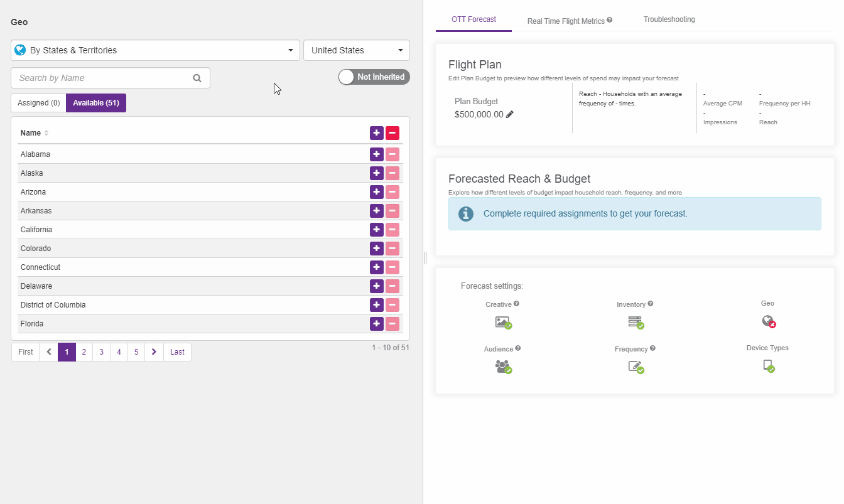Click the info icon in the forecast banner
Viewport: 844px width, 504px height.
click(x=465, y=213)
